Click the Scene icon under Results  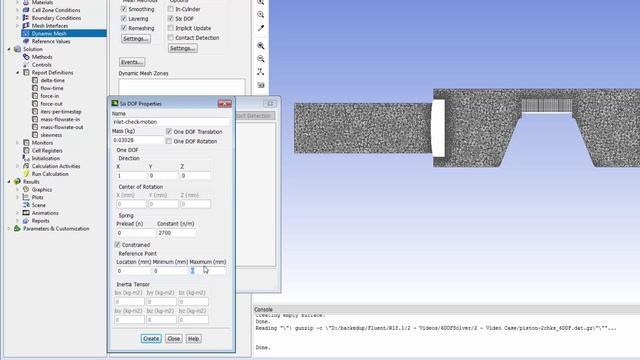click(x=26, y=205)
